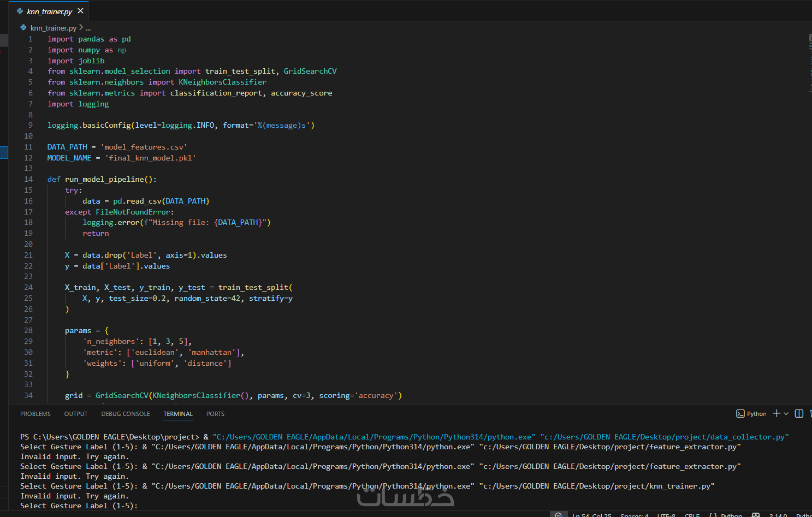Click stratify=y on line 25
The height and width of the screenshot is (517, 812).
tap(271, 298)
